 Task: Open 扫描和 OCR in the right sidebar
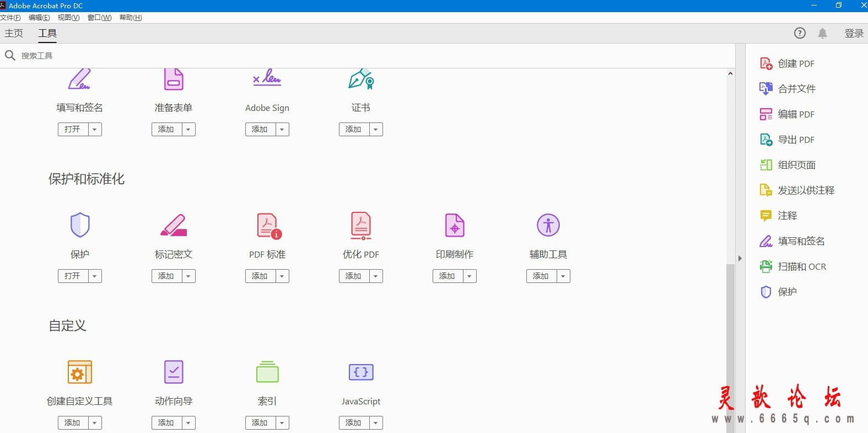[792, 266]
